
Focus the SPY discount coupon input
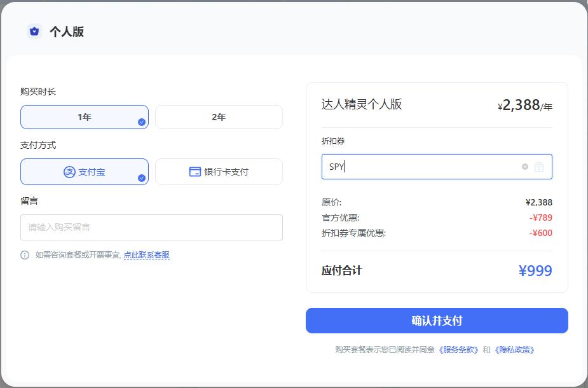point(413,167)
